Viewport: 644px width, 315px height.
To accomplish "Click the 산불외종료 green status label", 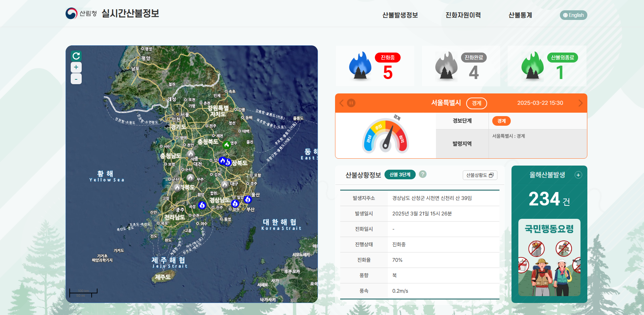I will [562, 57].
